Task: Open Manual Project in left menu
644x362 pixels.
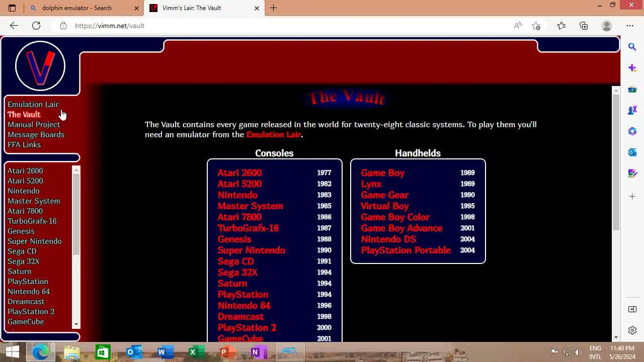Action: point(34,125)
